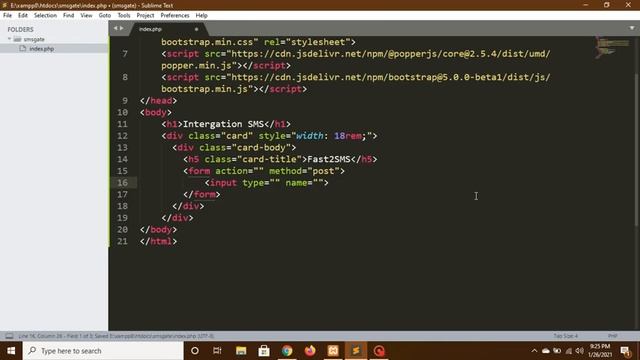This screenshot has height=360, width=640.
Task: Click the FOLDERS sidebar heading
Action: click(20, 29)
